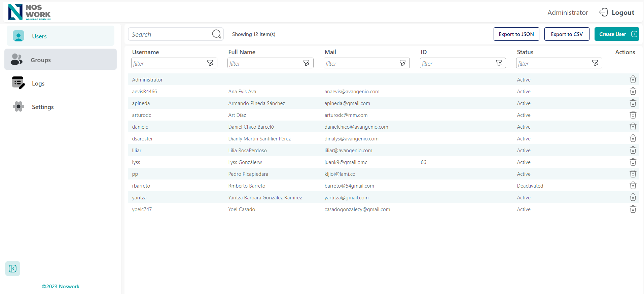Image resolution: width=644 pixels, height=294 pixels.
Task: Click the Logout door icon
Action: pyautogui.click(x=603, y=12)
